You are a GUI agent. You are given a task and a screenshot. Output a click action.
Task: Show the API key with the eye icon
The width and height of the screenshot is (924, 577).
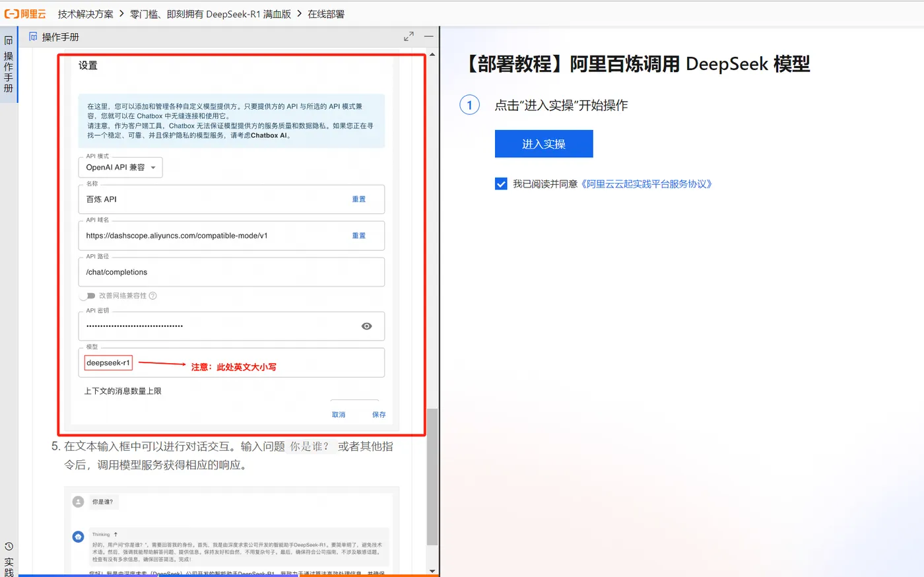tap(367, 326)
